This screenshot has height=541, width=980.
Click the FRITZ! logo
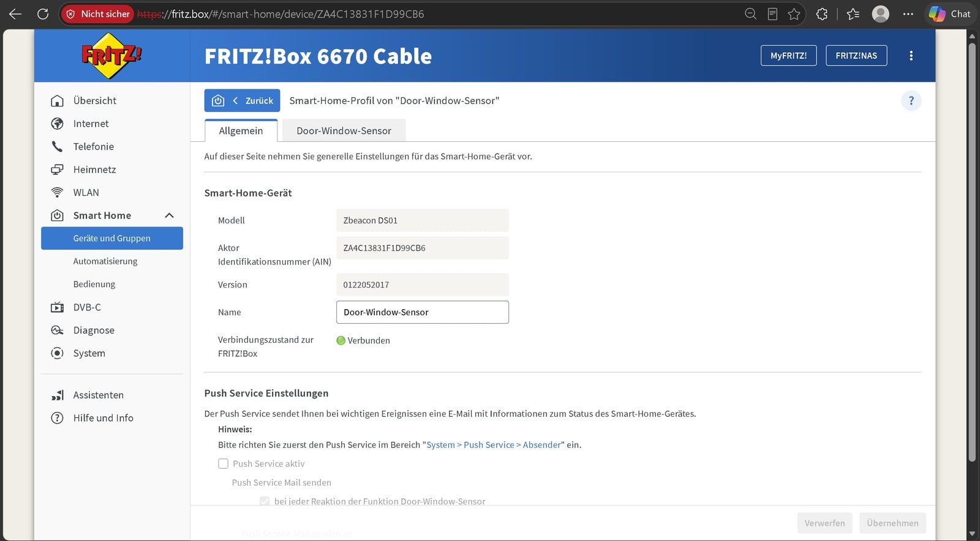[111, 56]
